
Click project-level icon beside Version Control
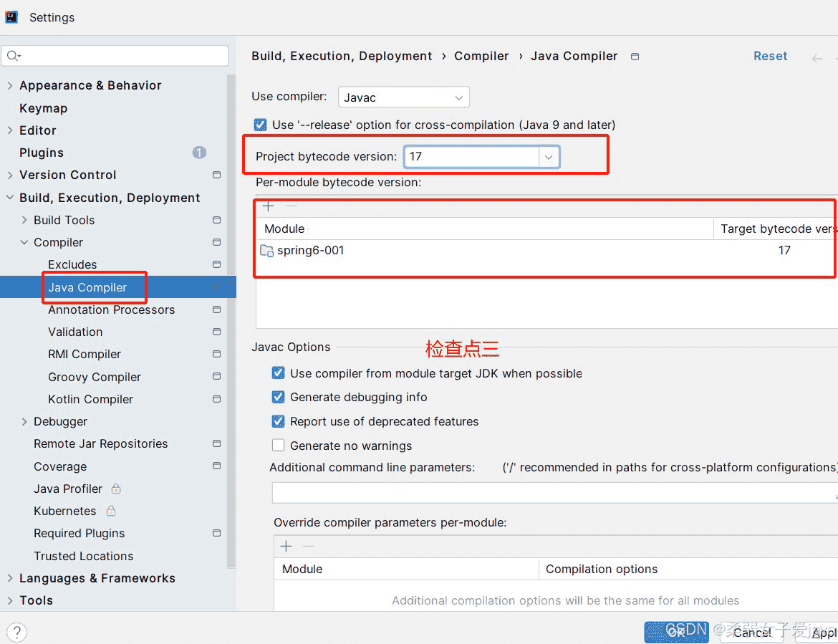[216, 175]
